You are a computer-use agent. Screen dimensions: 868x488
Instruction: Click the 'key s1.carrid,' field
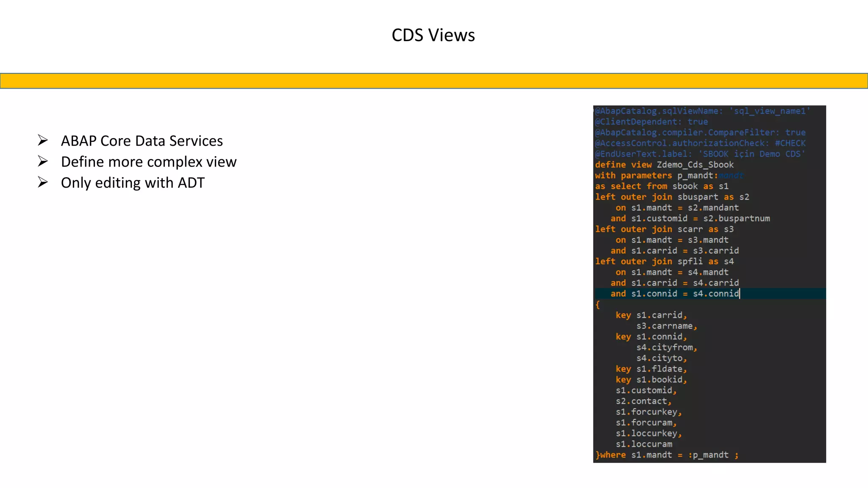(651, 315)
